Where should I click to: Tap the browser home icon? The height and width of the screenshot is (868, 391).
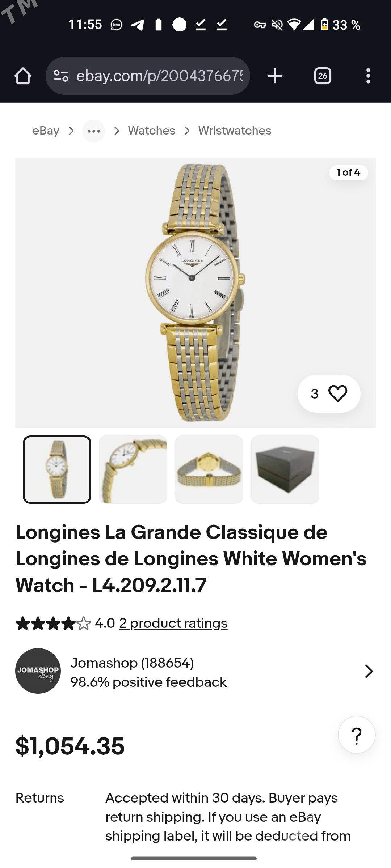(23, 76)
